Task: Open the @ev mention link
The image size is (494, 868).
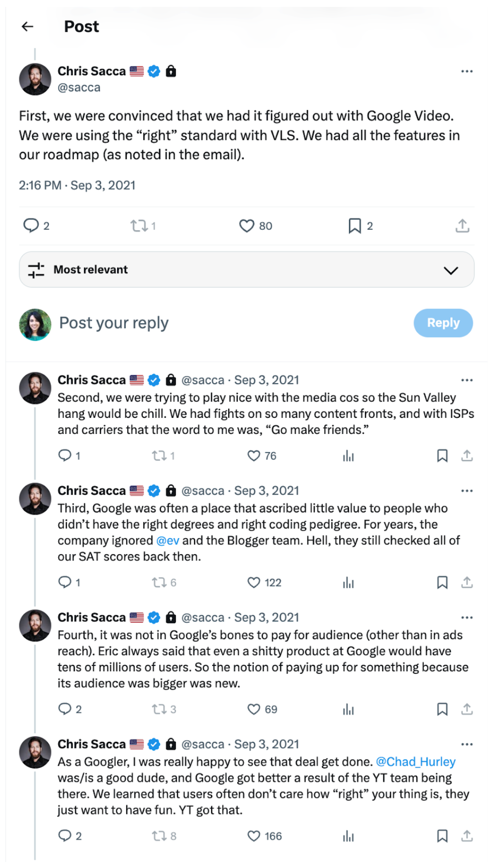Action: [168, 540]
